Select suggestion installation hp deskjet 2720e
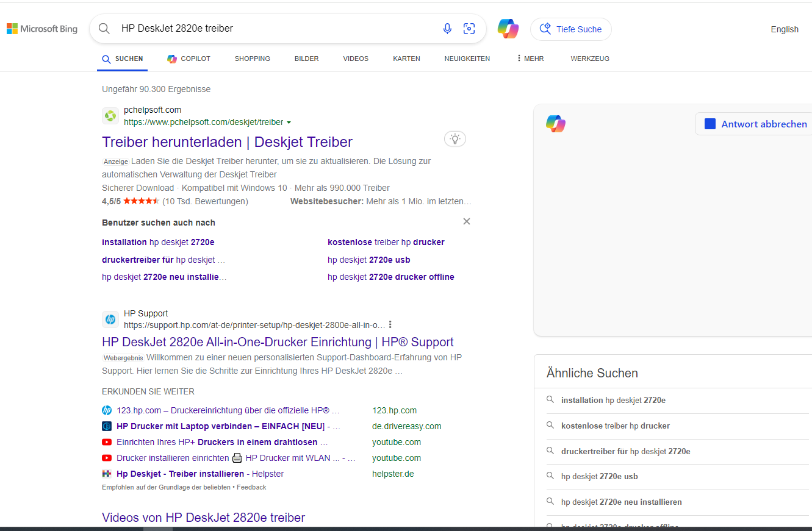812x531 pixels. [158, 242]
